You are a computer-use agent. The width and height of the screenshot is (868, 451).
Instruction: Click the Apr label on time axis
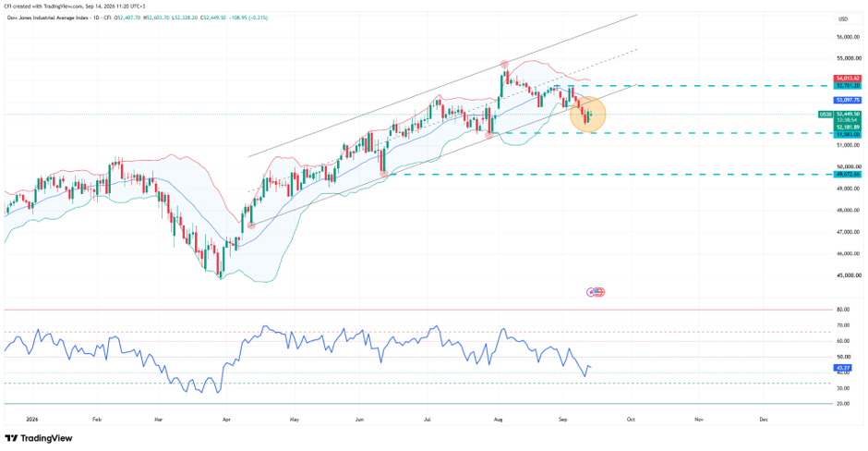click(226, 420)
